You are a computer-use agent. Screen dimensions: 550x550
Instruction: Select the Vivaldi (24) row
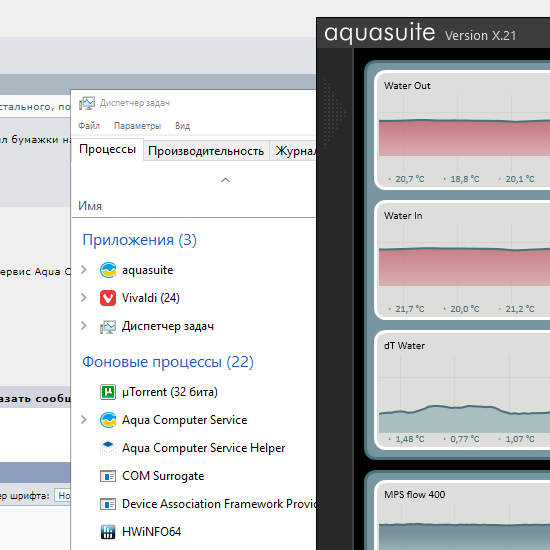[x=194, y=298]
